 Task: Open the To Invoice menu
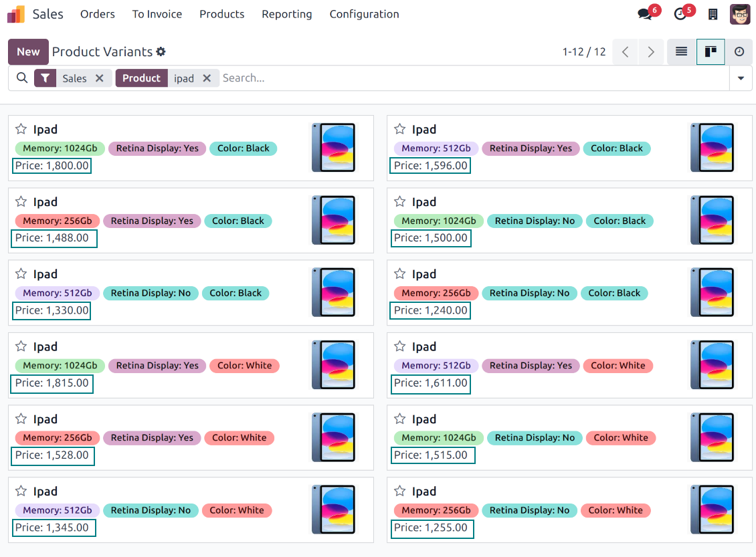pyautogui.click(x=157, y=15)
